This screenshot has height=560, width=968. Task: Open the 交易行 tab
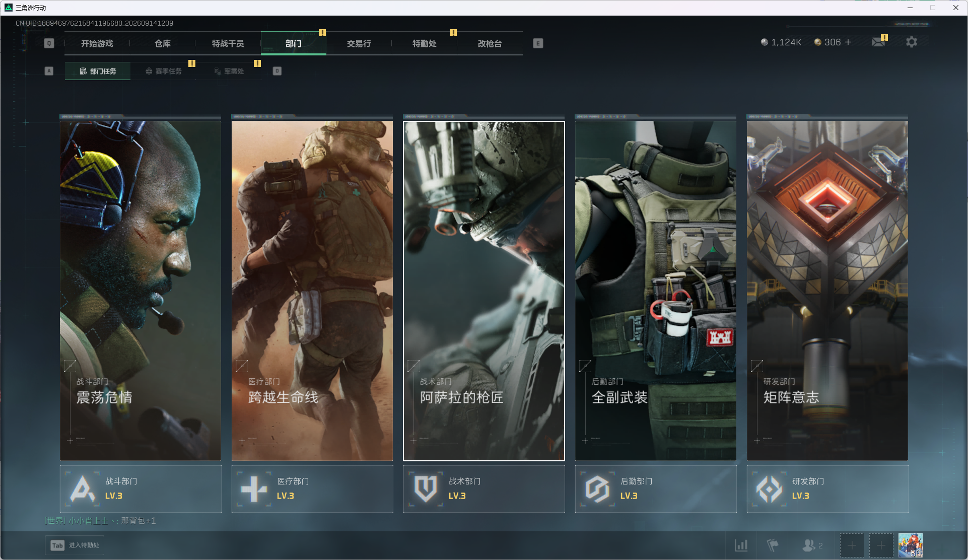pos(359,43)
